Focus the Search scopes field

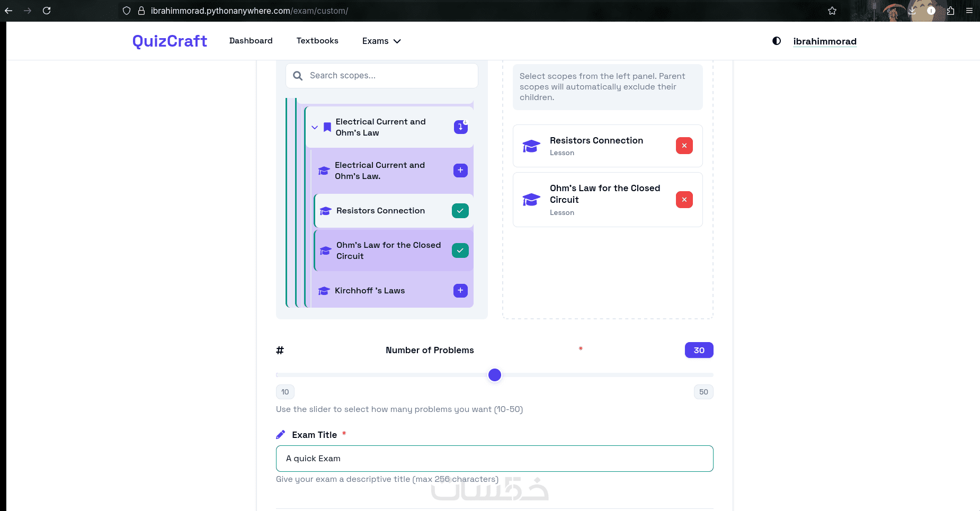[382, 76]
